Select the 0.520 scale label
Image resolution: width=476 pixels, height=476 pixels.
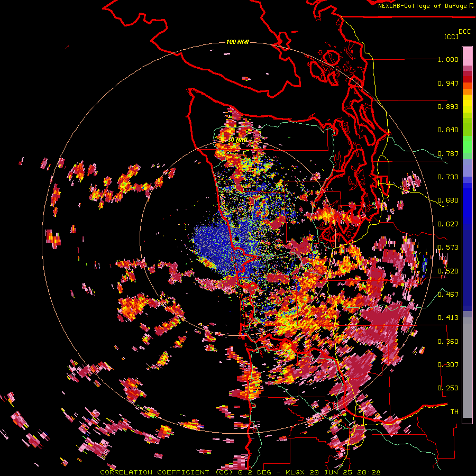pyautogui.click(x=448, y=271)
